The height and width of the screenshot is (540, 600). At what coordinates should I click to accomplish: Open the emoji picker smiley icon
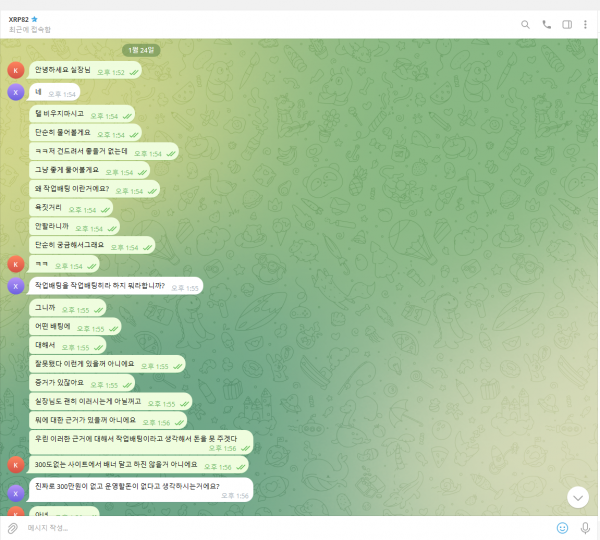(562, 527)
